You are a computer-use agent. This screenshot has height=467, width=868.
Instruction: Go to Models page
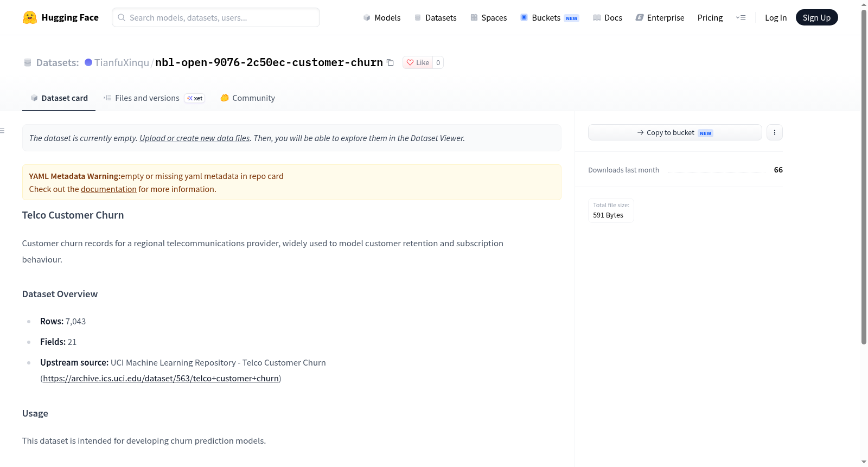[382, 17]
